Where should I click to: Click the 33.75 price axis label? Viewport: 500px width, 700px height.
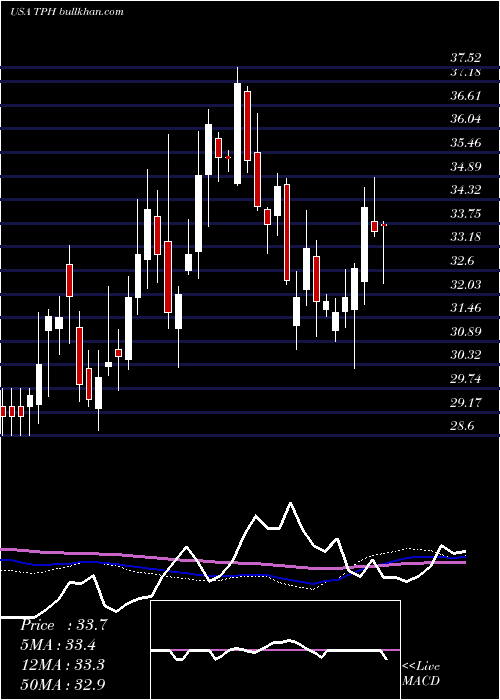tap(466, 213)
